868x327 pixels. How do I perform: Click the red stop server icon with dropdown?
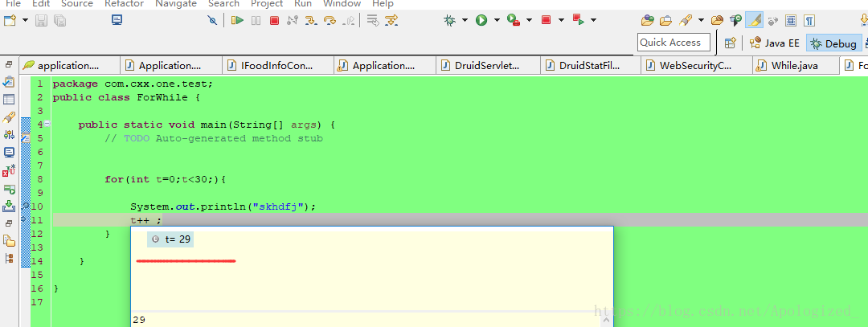546,20
